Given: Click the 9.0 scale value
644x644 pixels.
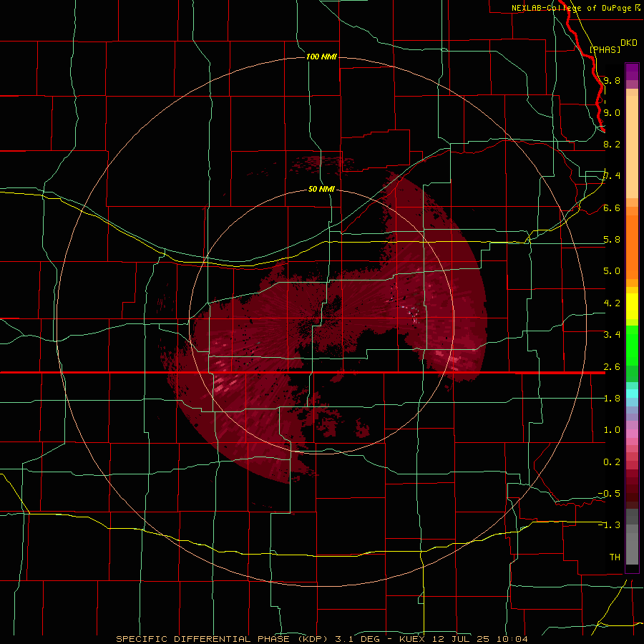Looking at the screenshot, I should click(612, 112).
